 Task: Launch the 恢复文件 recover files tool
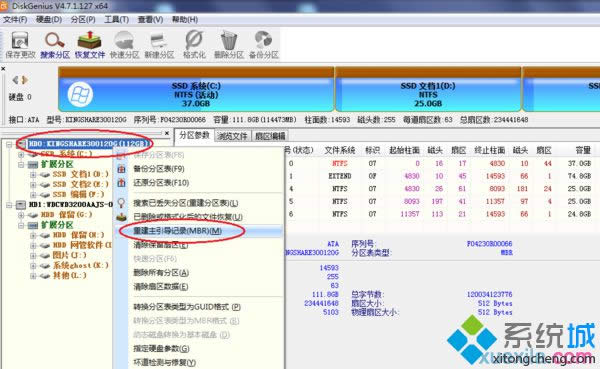click(x=90, y=45)
